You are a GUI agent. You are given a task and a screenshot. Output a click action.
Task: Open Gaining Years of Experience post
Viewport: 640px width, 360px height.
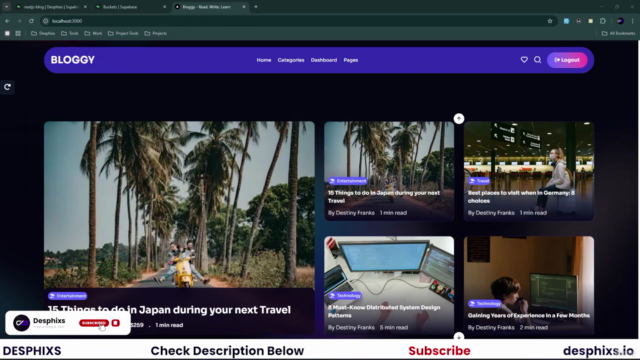coord(529,316)
